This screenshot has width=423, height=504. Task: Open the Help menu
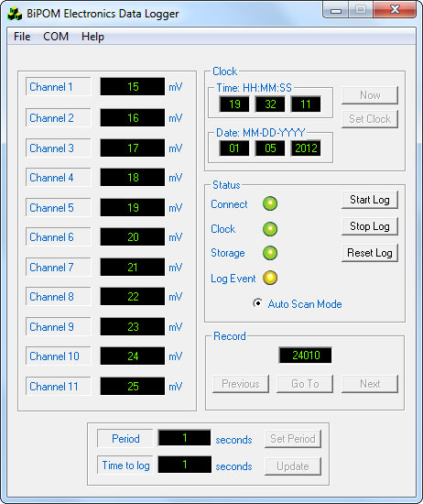click(x=92, y=37)
